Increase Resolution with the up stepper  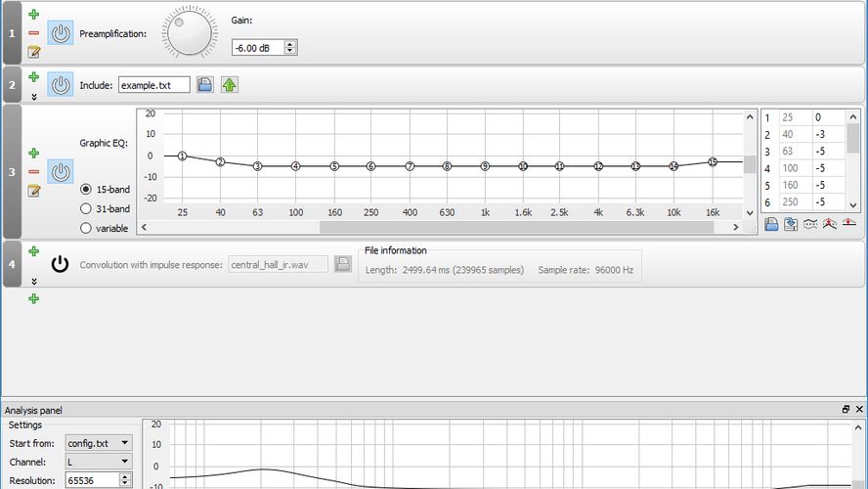[125, 477]
